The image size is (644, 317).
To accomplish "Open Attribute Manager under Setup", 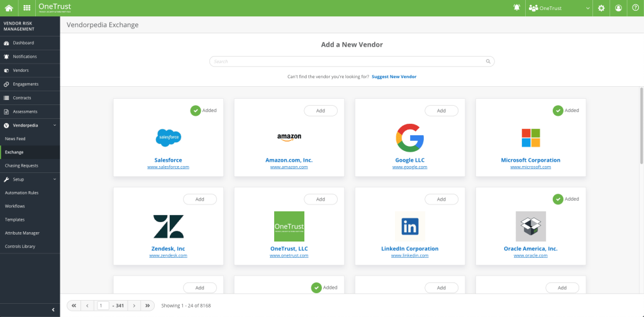I will tap(30, 233).
